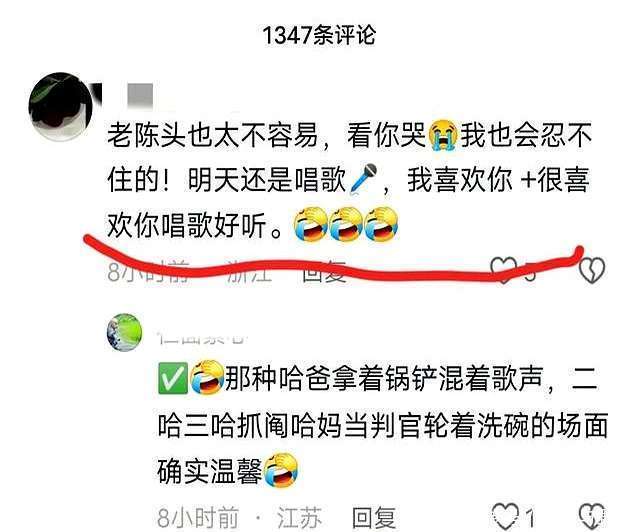
Task: Select the reply text starting 那种哈爸拿着锅铲
Action: tap(382, 424)
